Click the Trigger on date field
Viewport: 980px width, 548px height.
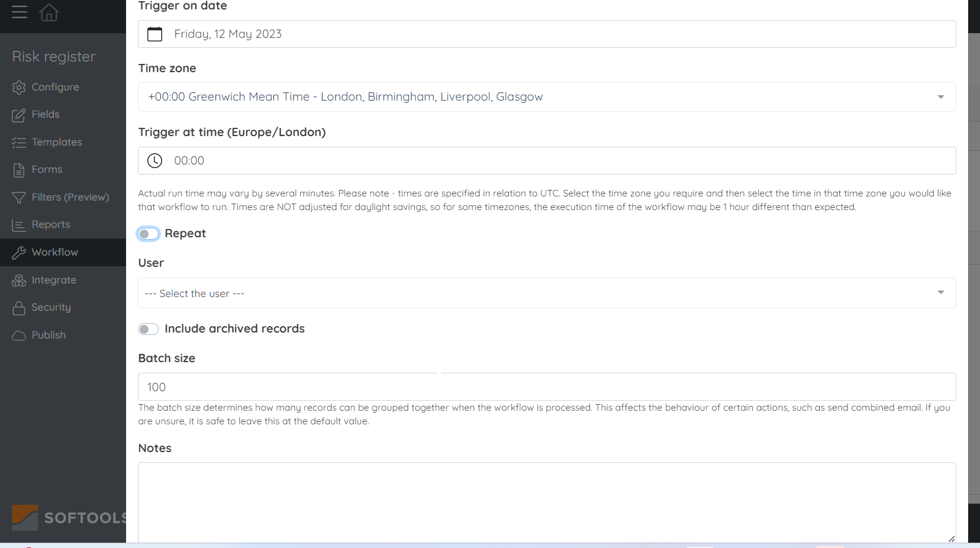coord(547,34)
